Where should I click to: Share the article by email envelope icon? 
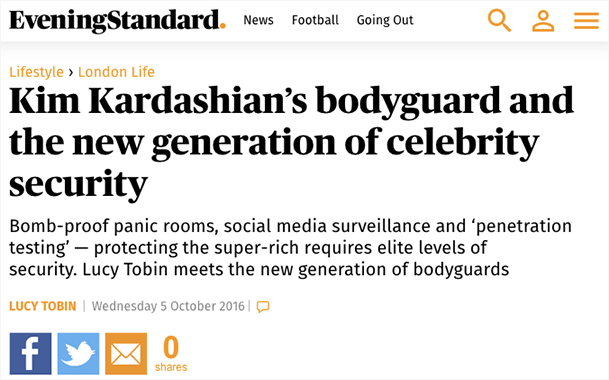(x=126, y=354)
